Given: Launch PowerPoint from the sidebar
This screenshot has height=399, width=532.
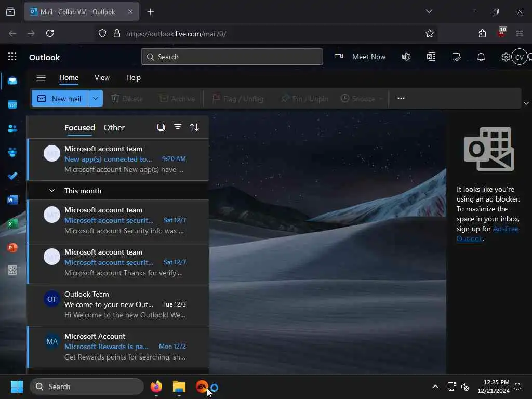Looking at the screenshot, I should 12,248.
